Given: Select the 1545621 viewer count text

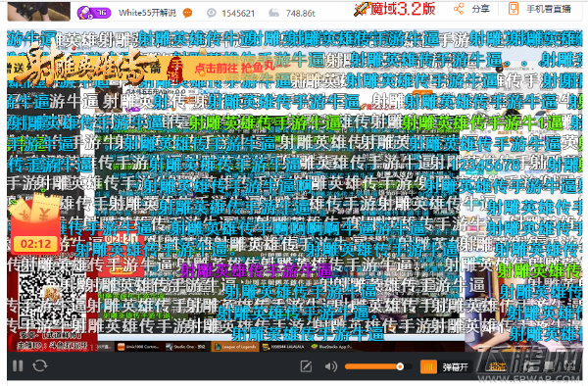Looking at the screenshot, I should point(238,14).
